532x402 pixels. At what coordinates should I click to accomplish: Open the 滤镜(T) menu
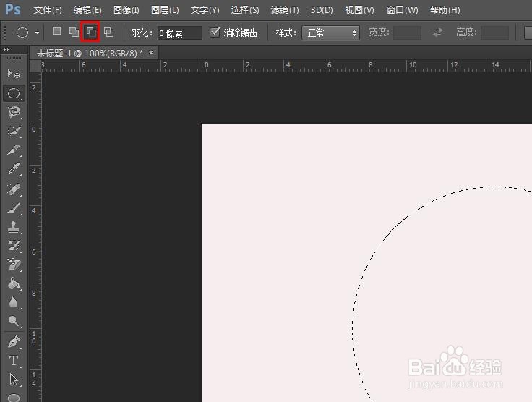(x=285, y=10)
